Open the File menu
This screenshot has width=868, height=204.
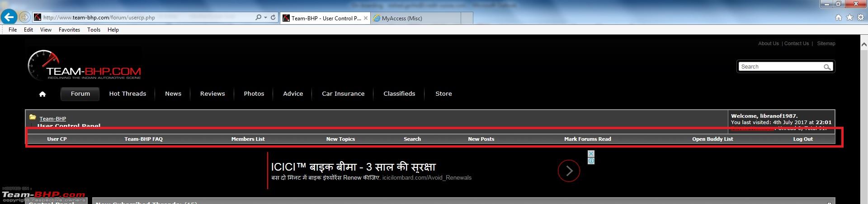click(x=13, y=30)
